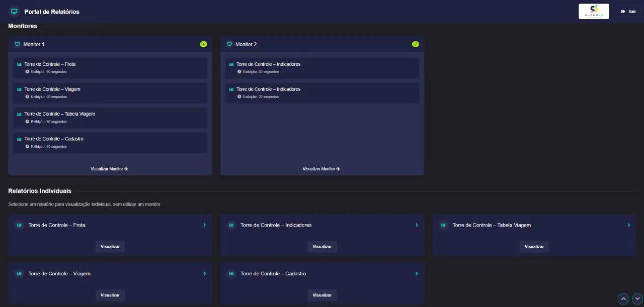Click the green counter badge on Monitor 1
Image resolution: width=644 pixels, height=307 pixels.
click(x=203, y=44)
